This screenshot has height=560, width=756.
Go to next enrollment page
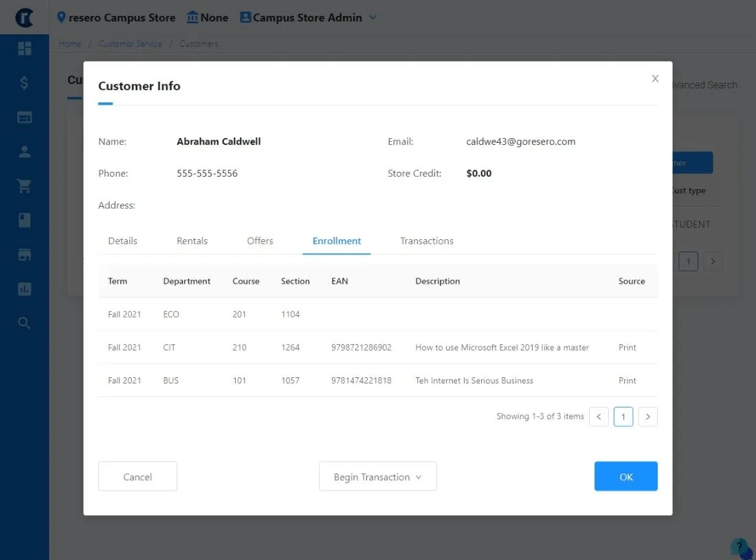(648, 416)
